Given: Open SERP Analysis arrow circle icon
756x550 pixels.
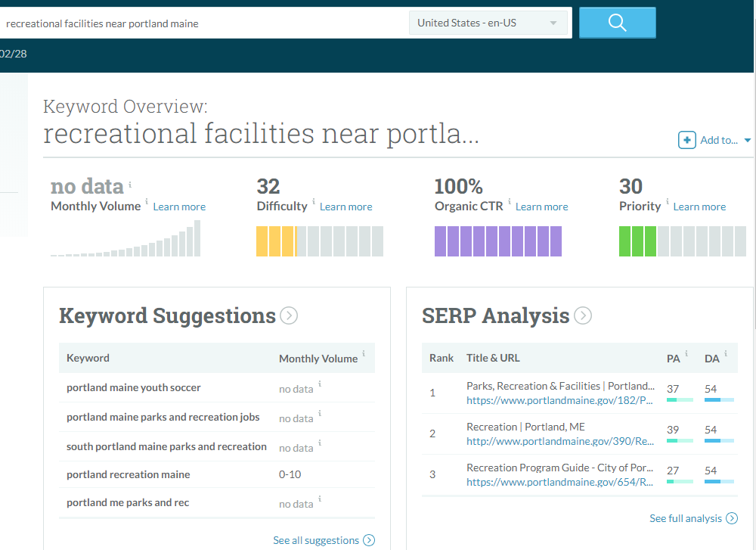Looking at the screenshot, I should click(x=583, y=315).
